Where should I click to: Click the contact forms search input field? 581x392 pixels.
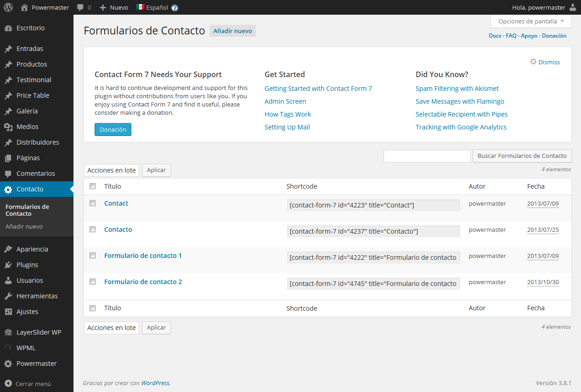427,156
